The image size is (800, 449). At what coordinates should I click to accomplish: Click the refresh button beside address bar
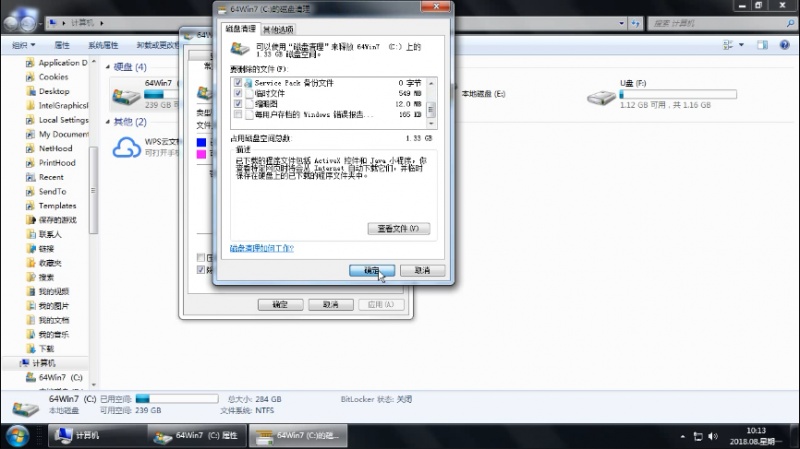pos(635,23)
